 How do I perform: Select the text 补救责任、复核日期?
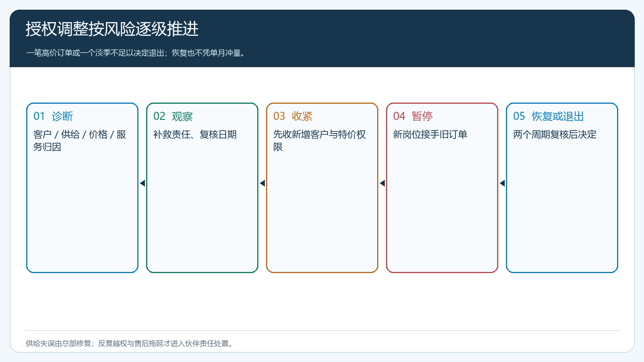[x=195, y=134]
